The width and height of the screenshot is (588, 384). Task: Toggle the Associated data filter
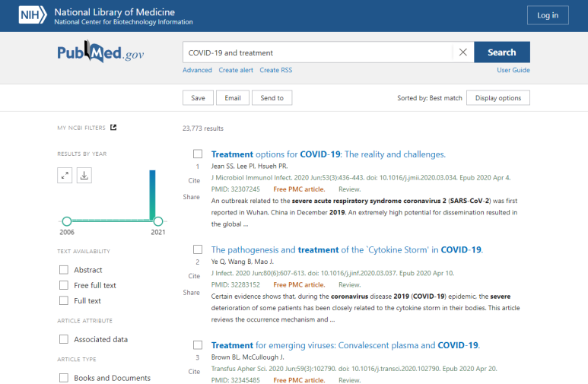(x=64, y=339)
